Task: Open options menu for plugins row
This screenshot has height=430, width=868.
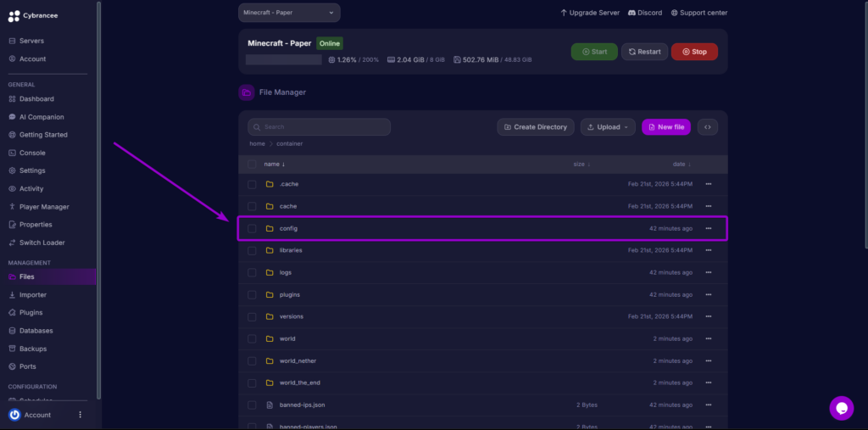Action: click(709, 295)
